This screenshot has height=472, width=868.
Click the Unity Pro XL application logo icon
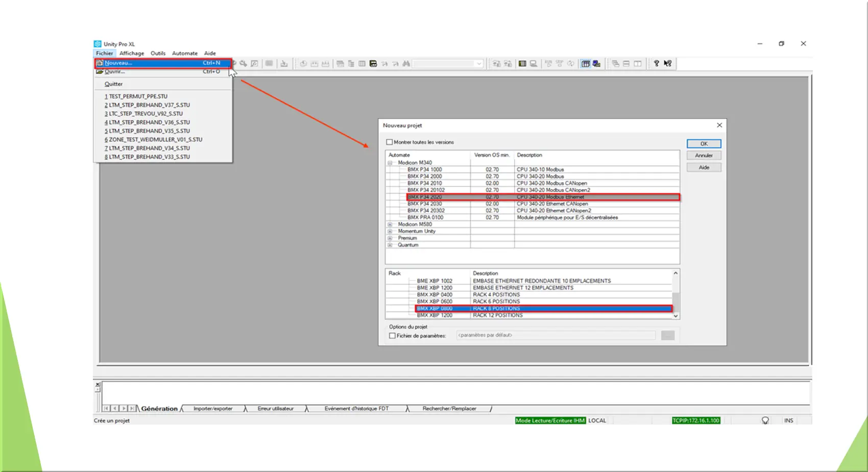98,44
